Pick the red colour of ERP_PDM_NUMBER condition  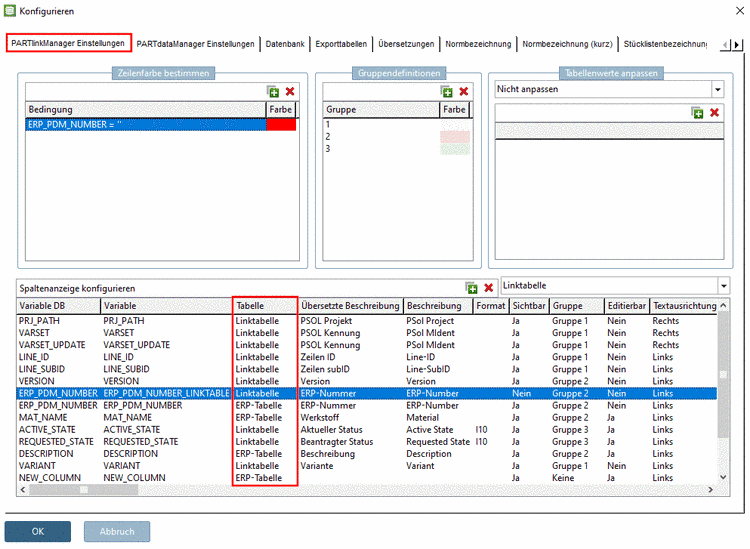pyautogui.click(x=281, y=125)
